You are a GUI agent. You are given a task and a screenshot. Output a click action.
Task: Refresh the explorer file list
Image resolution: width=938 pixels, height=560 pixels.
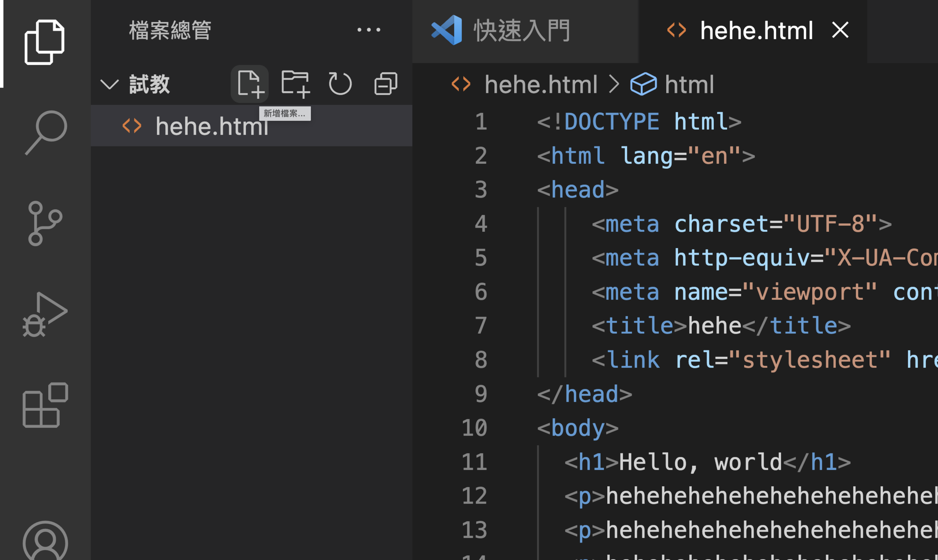[x=340, y=84]
